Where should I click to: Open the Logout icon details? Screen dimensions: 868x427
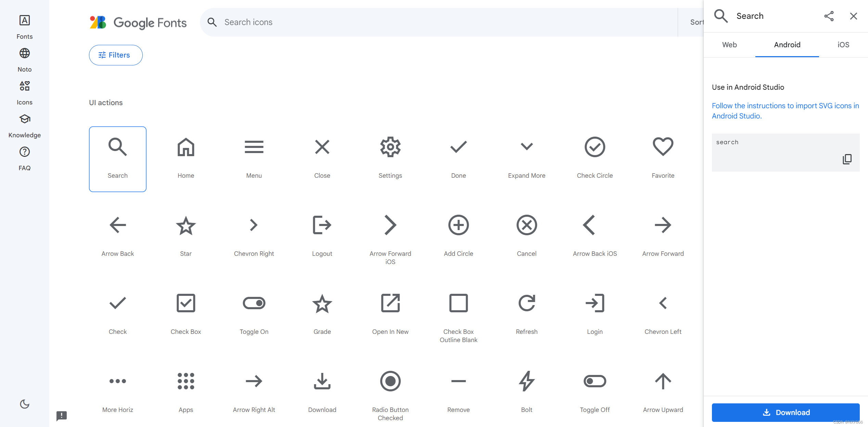coord(322,225)
